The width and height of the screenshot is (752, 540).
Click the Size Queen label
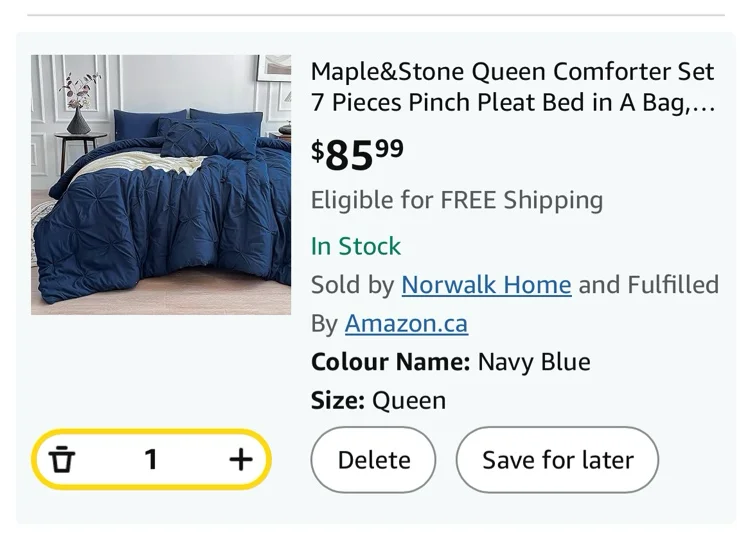[x=378, y=401]
